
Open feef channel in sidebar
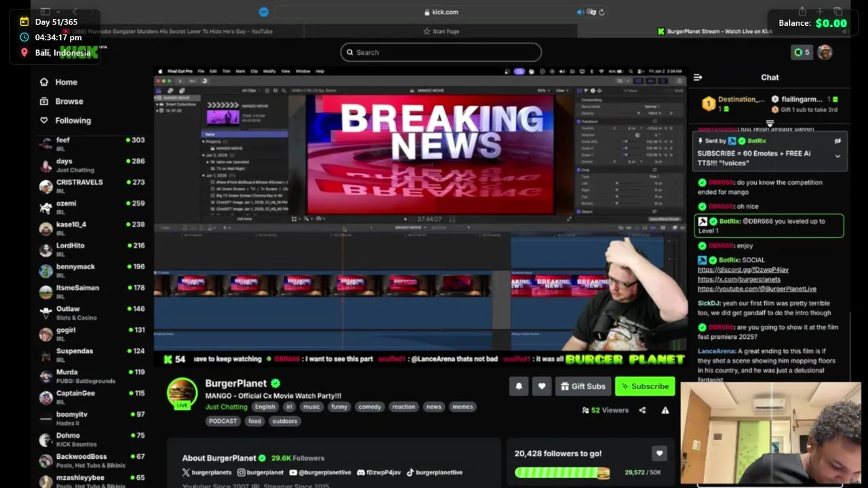point(92,144)
